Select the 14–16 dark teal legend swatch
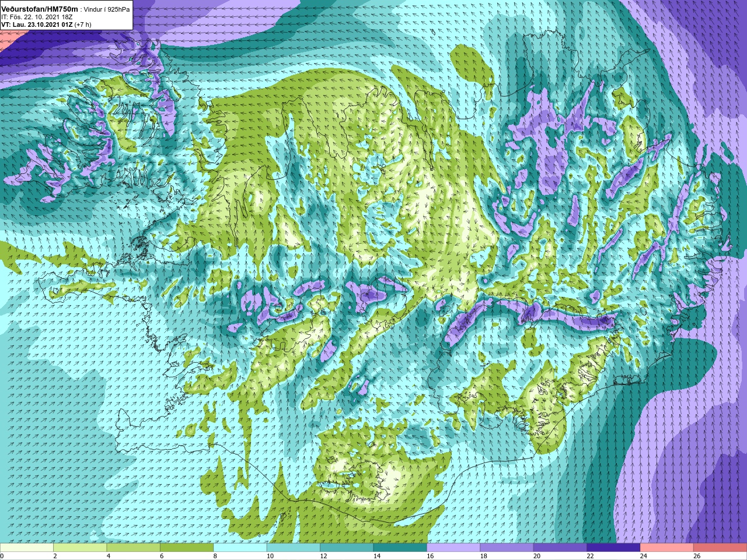 point(400,548)
